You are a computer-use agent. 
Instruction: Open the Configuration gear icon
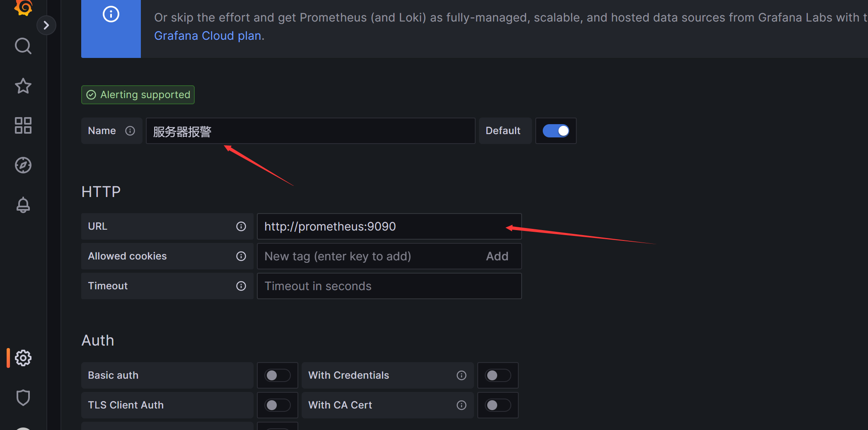23,358
